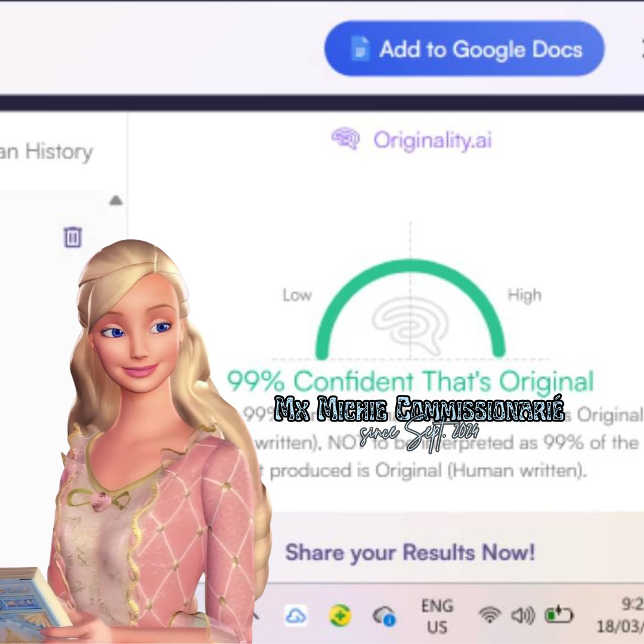Image resolution: width=644 pixels, height=644 pixels.
Task: Collapse the Scan History list with the up arrow
Action: coord(116,200)
